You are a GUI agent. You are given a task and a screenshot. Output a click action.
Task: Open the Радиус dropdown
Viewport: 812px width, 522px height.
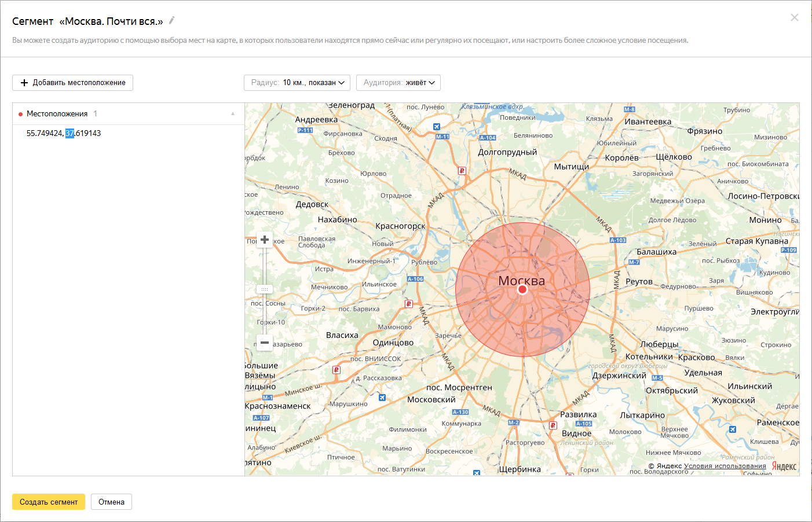pyautogui.click(x=297, y=83)
